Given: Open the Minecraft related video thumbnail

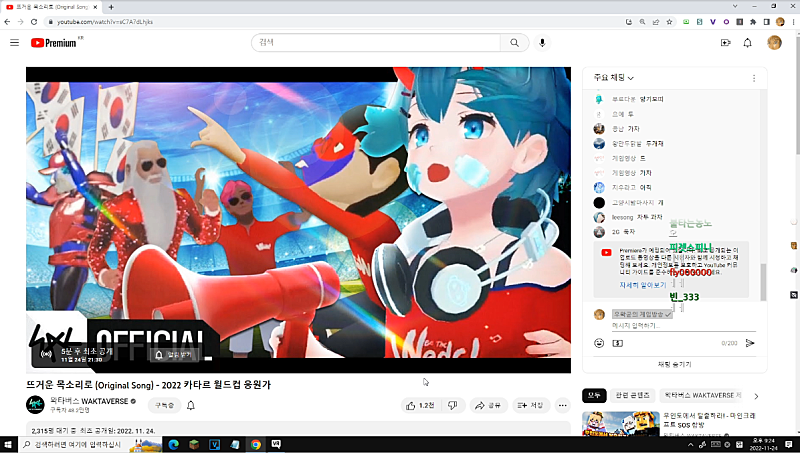Looking at the screenshot, I should tap(620, 424).
